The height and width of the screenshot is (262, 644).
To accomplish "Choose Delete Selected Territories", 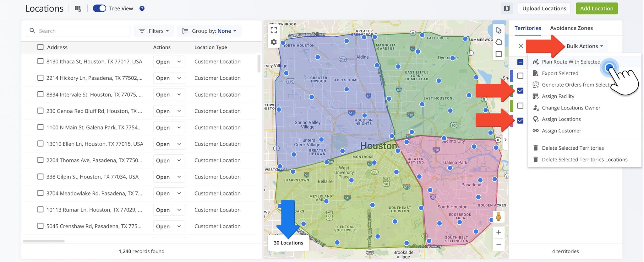I will (x=573, y=148).
